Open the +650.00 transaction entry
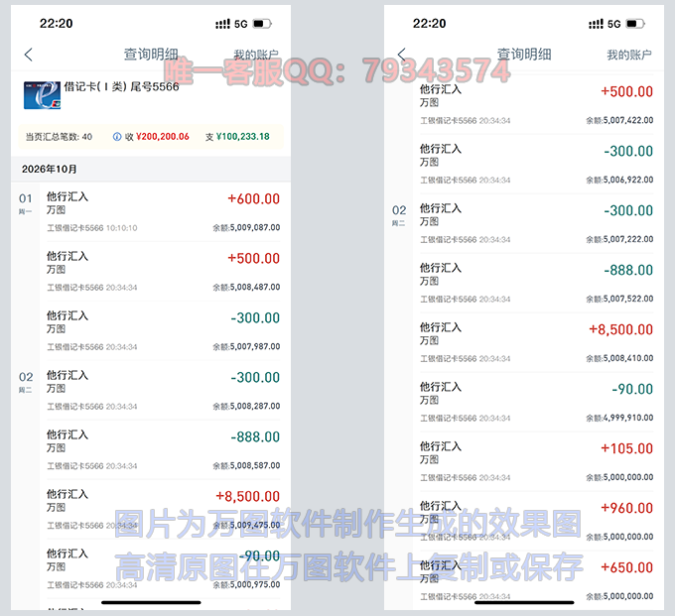 pyautogui.click(x=537, y=578)
